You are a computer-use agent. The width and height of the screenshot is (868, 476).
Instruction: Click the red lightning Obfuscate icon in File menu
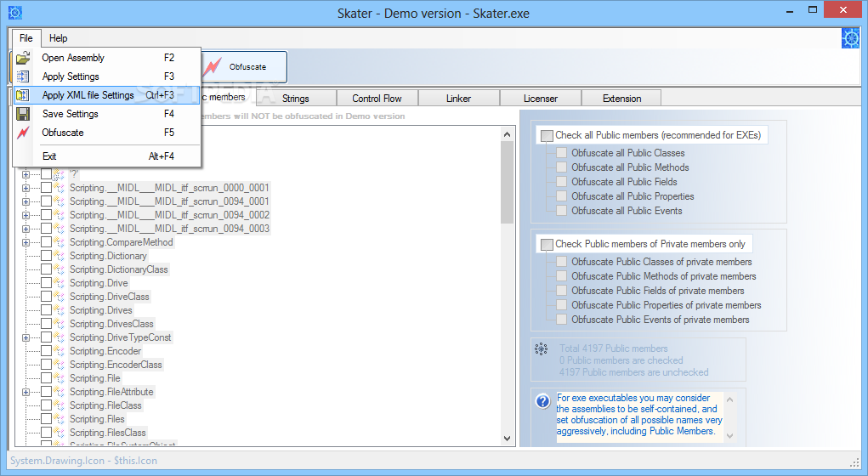tap(23, 133)
